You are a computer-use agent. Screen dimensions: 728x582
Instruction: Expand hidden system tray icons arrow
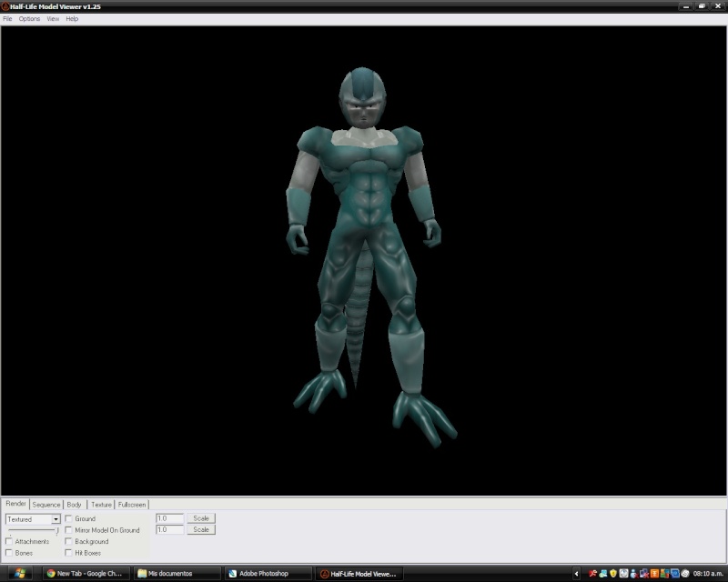coord(576,574)
